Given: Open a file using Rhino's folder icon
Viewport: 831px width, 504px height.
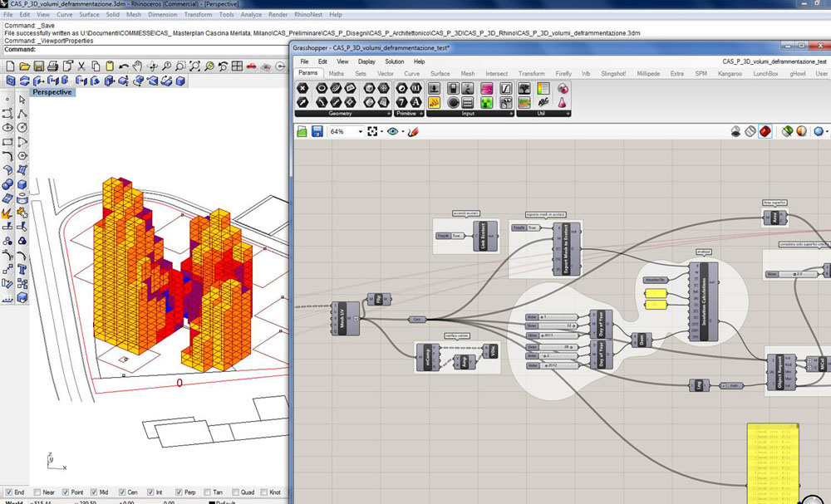Looking at the screenshot, I should (24, 66).
